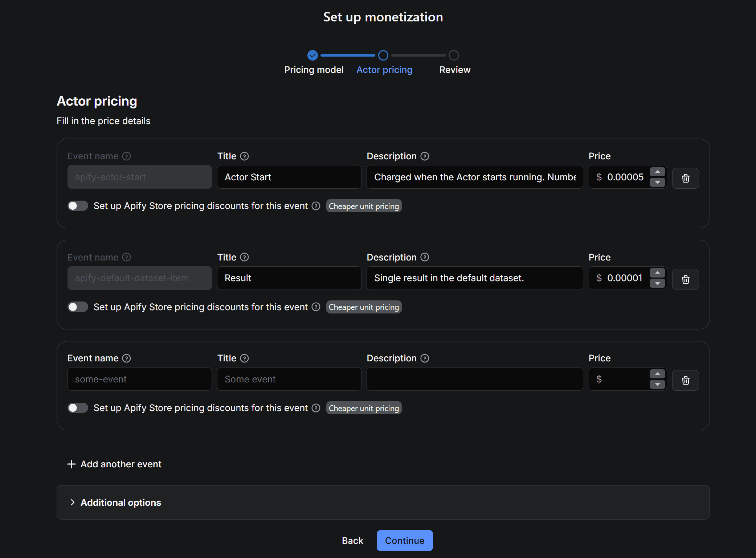Image resolution: width=756 pixels, height=558 pixels.
Task: Decrease the Result price with stepper arrow
Action: coord(657,283)
